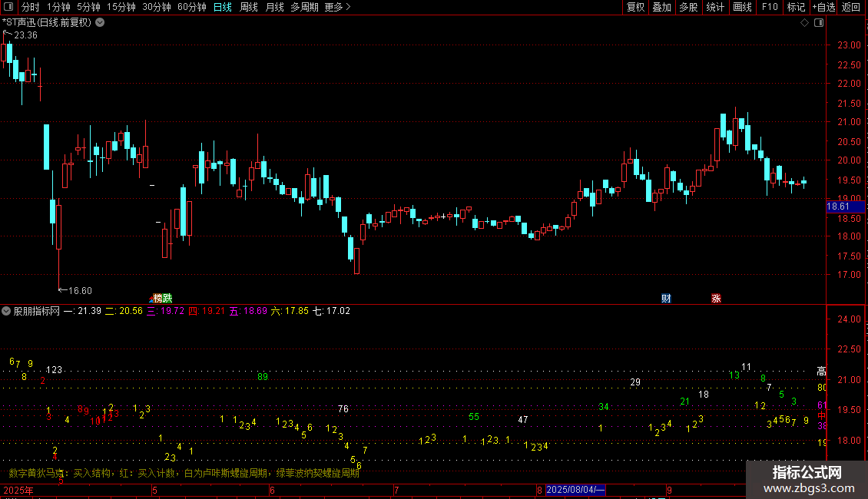
Task: Open the 多股 multi-stock view
Action: point(688,7)
